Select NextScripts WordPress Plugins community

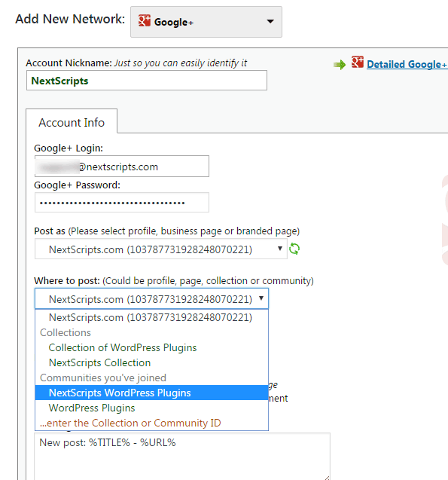coord(151,393)
